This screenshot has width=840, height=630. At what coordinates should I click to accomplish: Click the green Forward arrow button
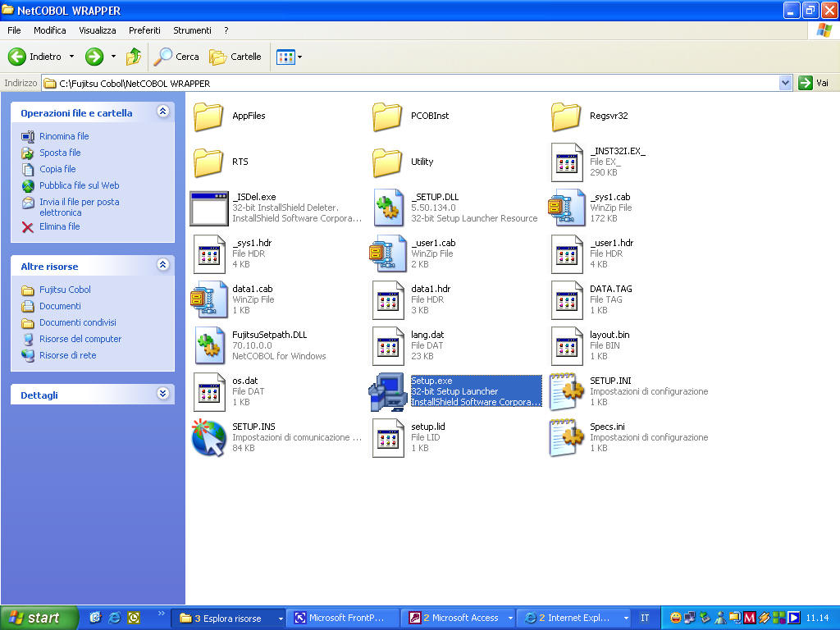pos(94,57)
